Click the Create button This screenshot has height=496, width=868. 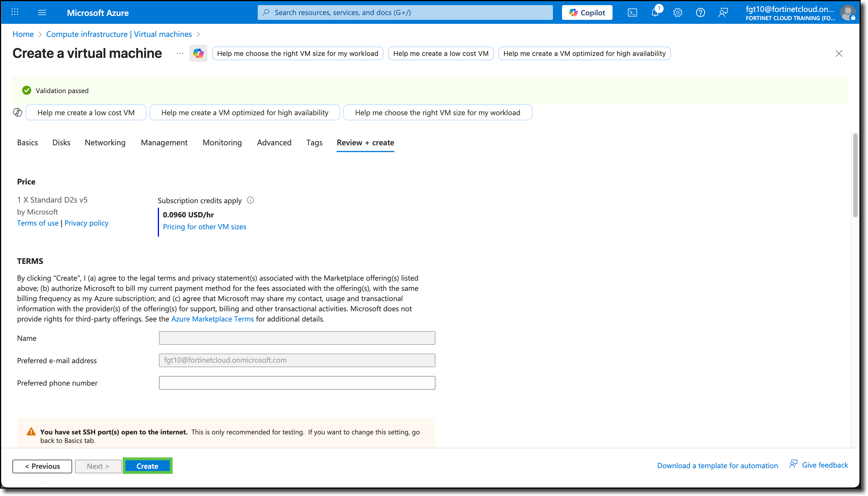click(147, 466)
